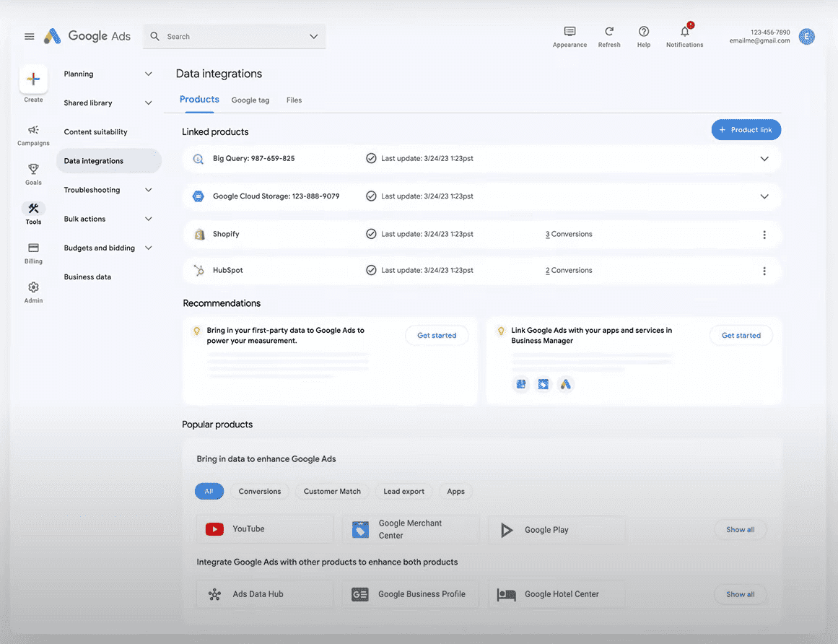Screen dimensions: 838x644
Task: Go to Campaigns in sidebar
Action: pyautogui.click(x=33, y=135)
